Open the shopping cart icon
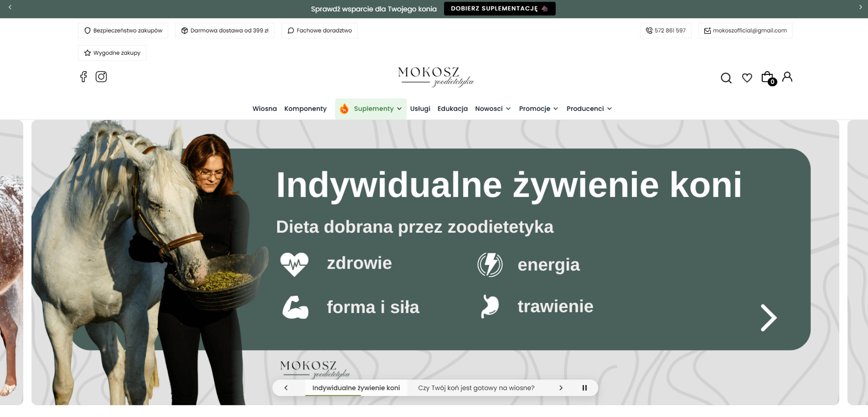The height and width of the screenshot is (417, 868). click(768, 78)
